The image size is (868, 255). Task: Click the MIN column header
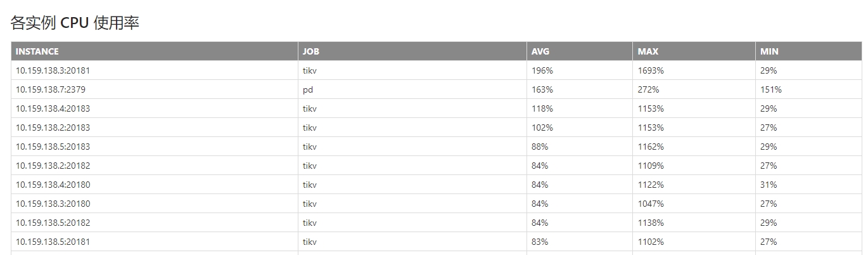point(769,51)
